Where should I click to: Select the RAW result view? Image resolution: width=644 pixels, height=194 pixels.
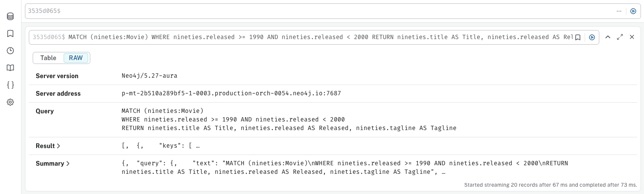pyautogui.click(x=76, y=58)
